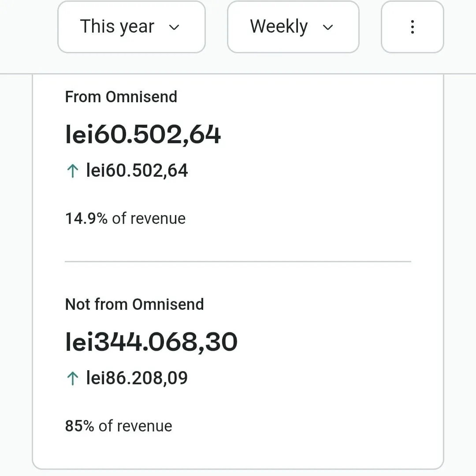Click the large lei344.068,30 revenue total

pyautogui.click(x=151, y=342)
